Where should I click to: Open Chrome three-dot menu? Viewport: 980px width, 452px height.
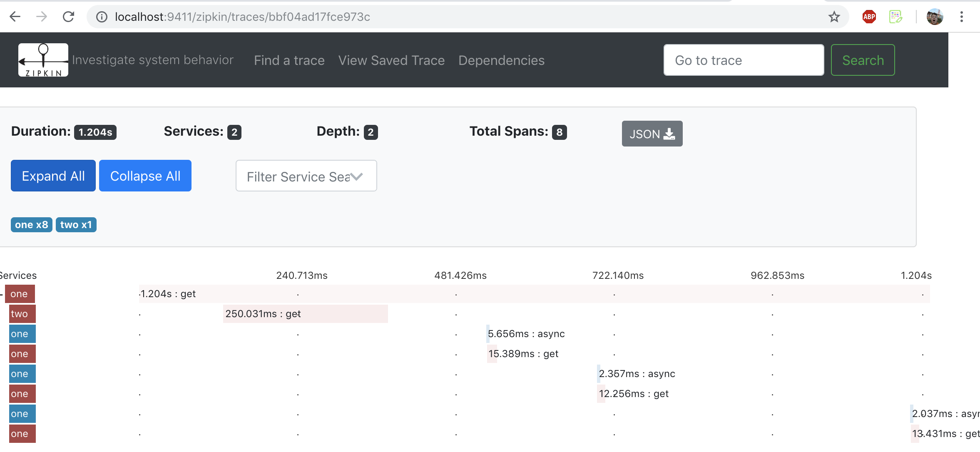(x=961, y=17)
